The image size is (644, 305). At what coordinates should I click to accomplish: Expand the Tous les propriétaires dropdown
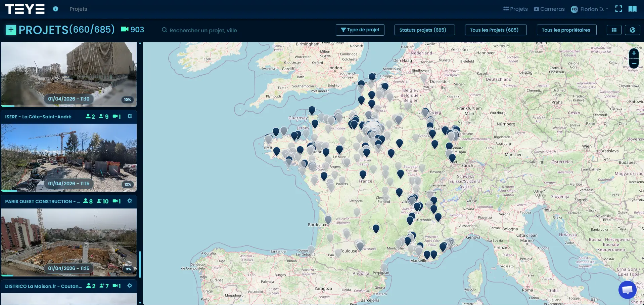pyautogui.click(x=566, y=30)
